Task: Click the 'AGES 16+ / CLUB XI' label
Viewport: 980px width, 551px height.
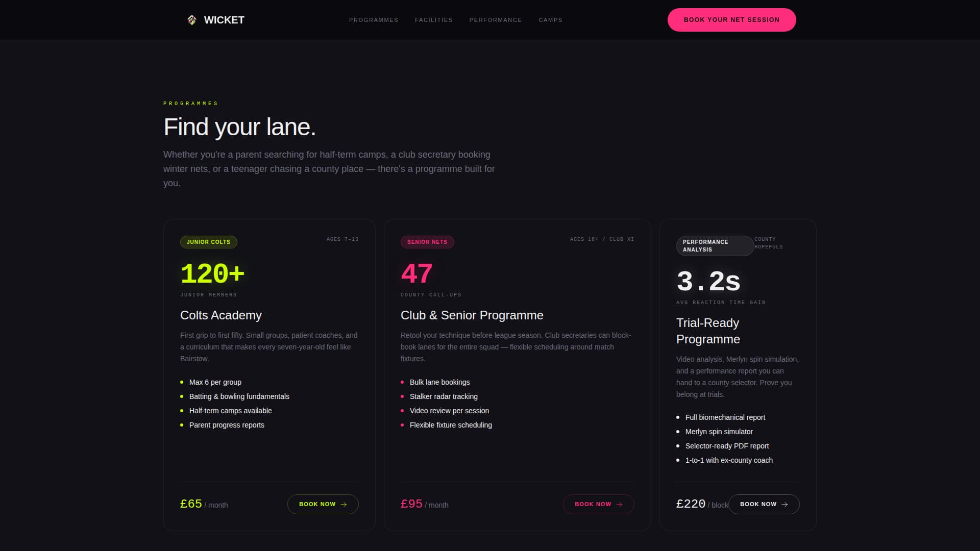Action: pyautogui.click(x=602, y=239)
